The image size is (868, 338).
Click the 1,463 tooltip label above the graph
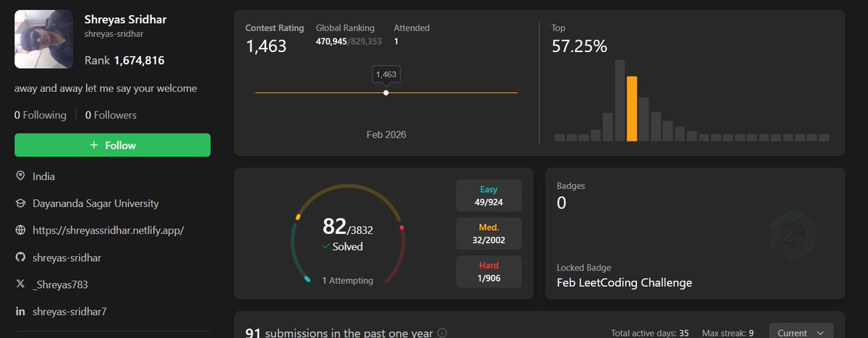386,74
